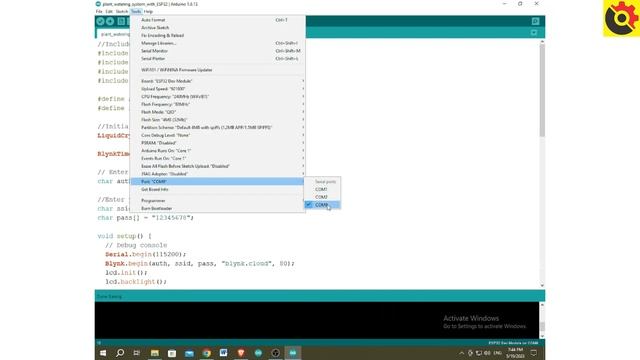The height and width of the screenshot is (360, 640).
Task: Switch to the plant_watering sketch tab
Action: pos(113,34)
